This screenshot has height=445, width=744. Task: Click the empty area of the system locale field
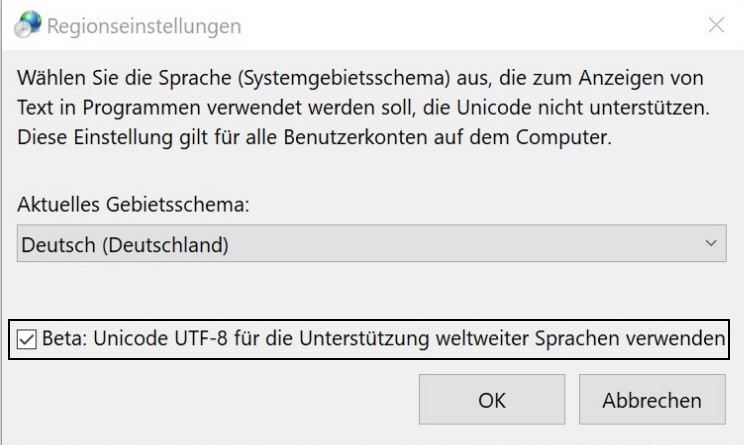pos(450,243)
